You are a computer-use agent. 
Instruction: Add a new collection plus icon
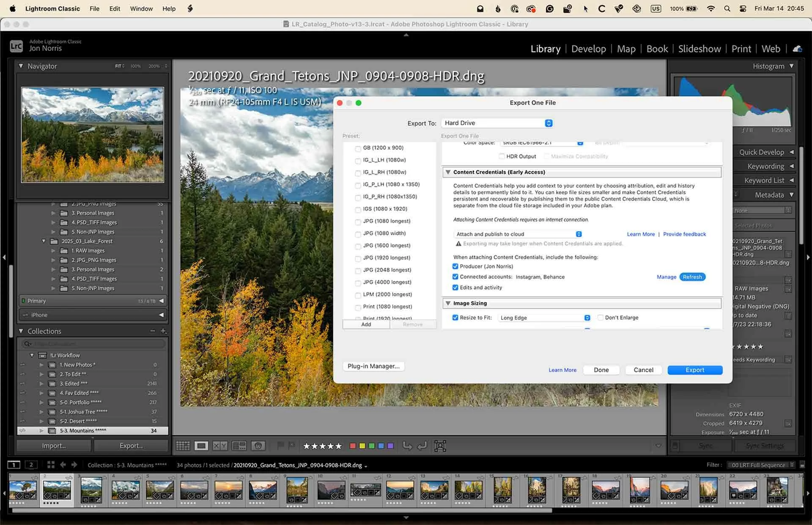click(x=163, y=331)
